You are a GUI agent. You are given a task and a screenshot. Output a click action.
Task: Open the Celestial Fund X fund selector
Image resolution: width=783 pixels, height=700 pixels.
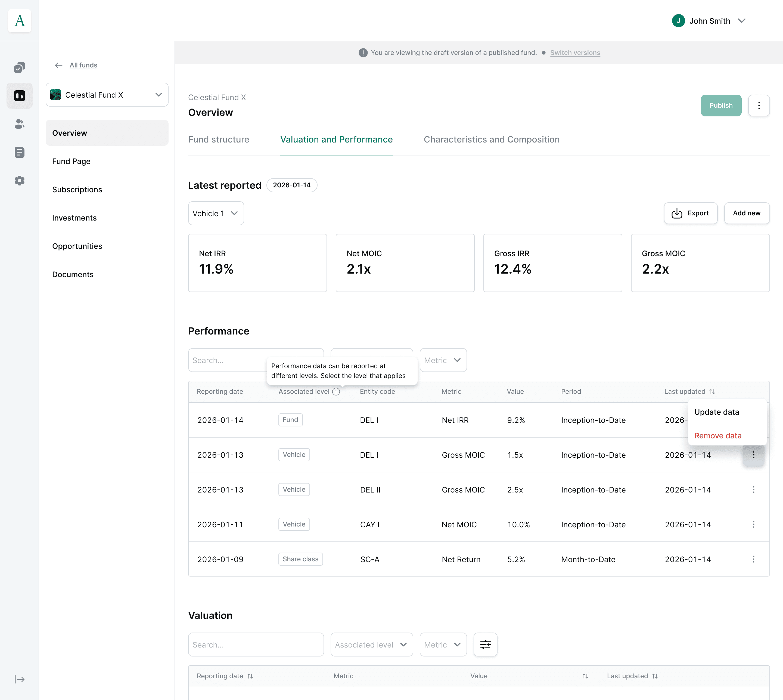click(x=107, y=95)
